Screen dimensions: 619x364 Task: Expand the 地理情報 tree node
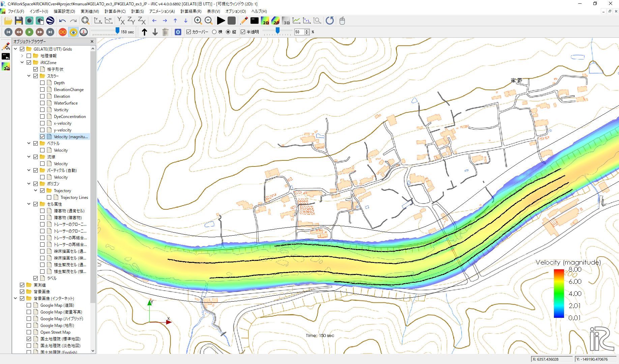[x=22, y=56]
